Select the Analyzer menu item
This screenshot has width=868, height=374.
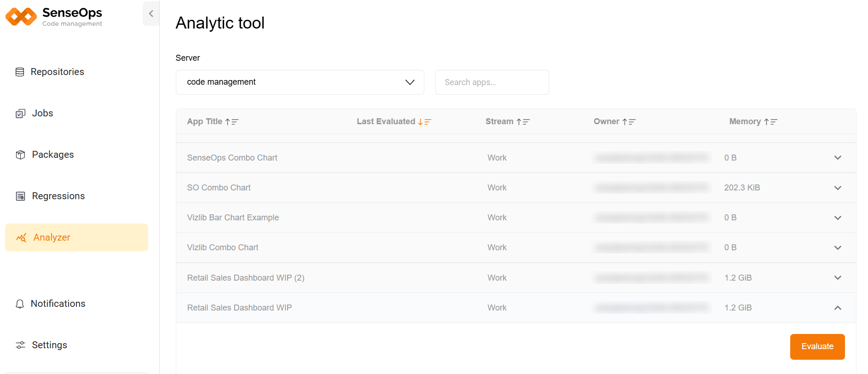[x=76, y=237]
